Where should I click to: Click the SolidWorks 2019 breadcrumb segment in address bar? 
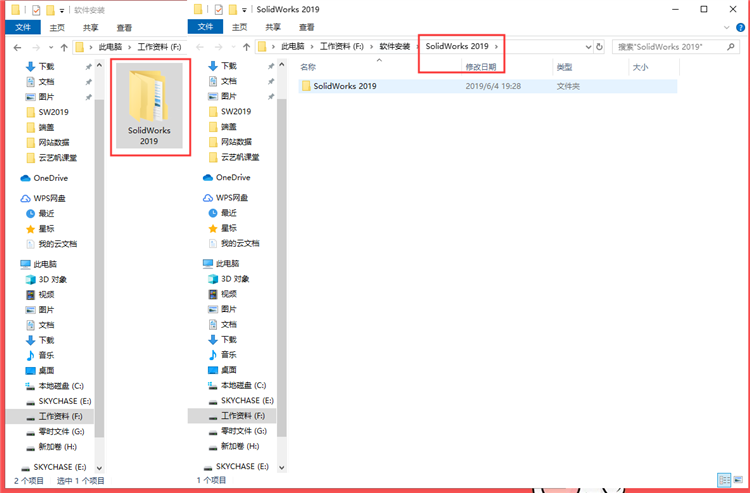(457, 46)
